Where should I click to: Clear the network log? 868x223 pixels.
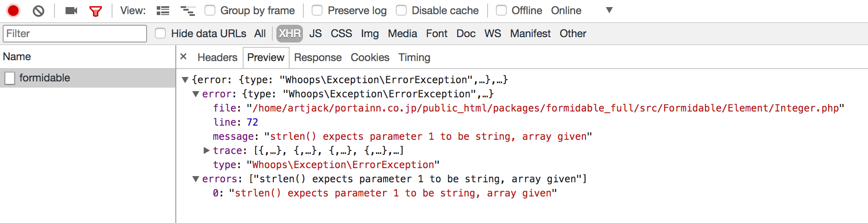pyautogui.click(x=39, y=11)
